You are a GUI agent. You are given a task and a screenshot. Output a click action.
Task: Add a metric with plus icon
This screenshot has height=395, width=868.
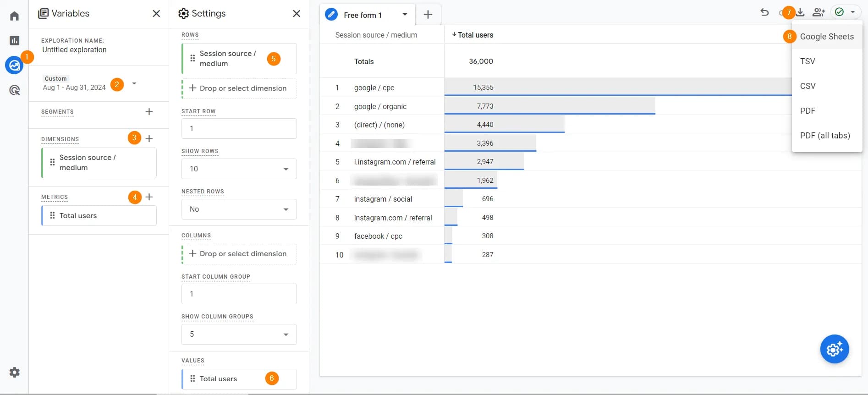(149, 197)
